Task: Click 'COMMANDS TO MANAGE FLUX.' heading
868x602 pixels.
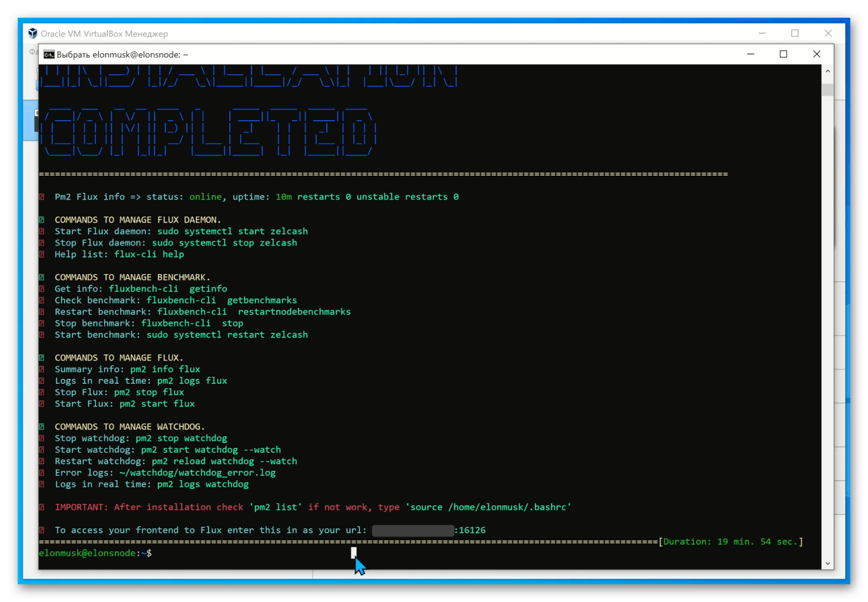Action: coord(118,358)
